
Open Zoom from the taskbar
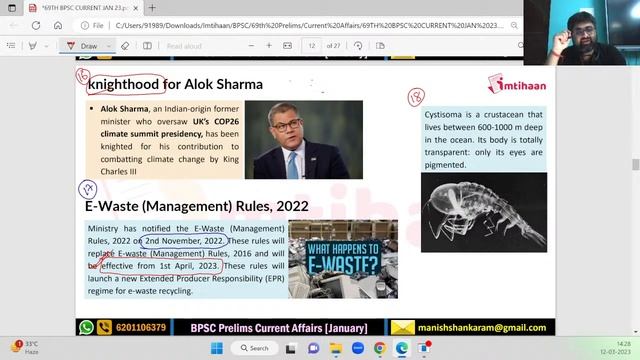coord(358,348)
